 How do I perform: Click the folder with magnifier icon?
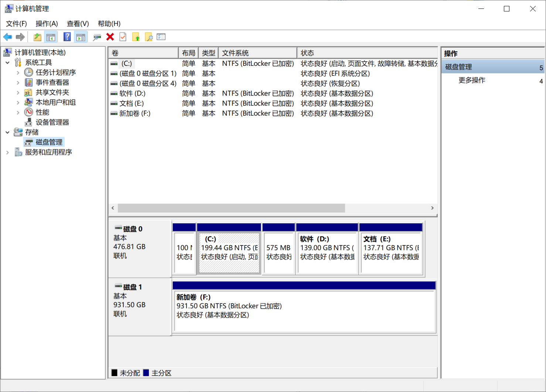tap(149, 37)
